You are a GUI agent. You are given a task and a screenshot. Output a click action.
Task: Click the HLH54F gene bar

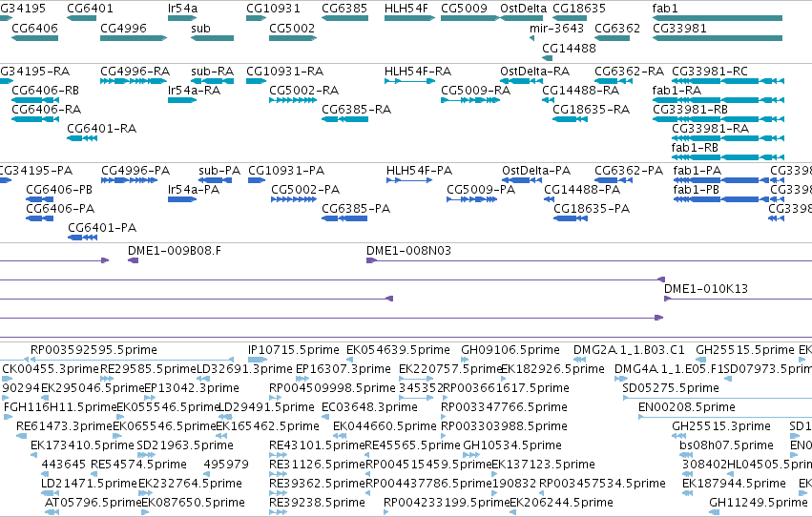(409, 19)
